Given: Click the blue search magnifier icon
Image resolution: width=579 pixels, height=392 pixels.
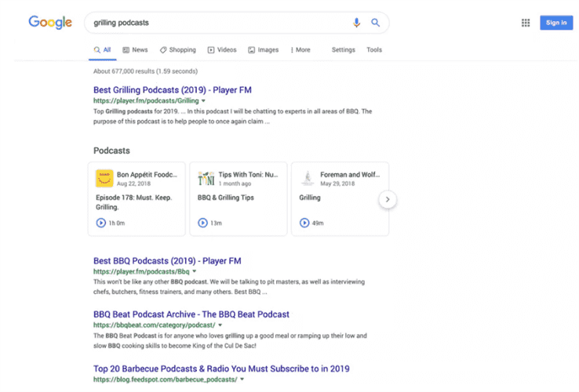Looking at the screenshot, I should point(375,23).
